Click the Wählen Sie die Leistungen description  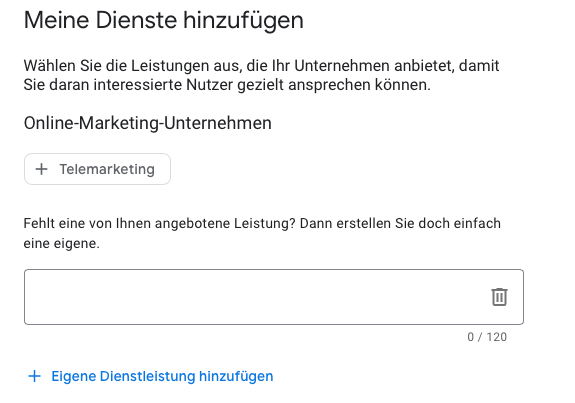261,75
